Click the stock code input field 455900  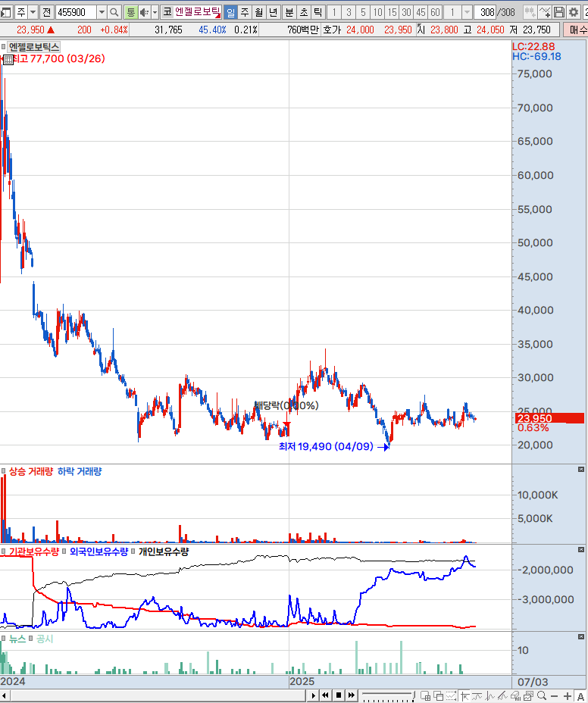point(77,12)
